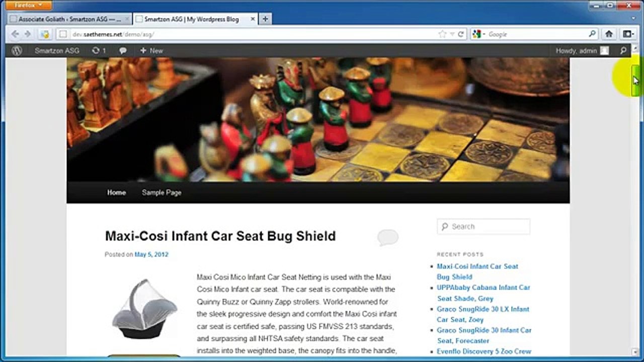Reload the page with the refresh icon
Image resolution: width=644 pixels, height=362 pixels.
(460, 34)
